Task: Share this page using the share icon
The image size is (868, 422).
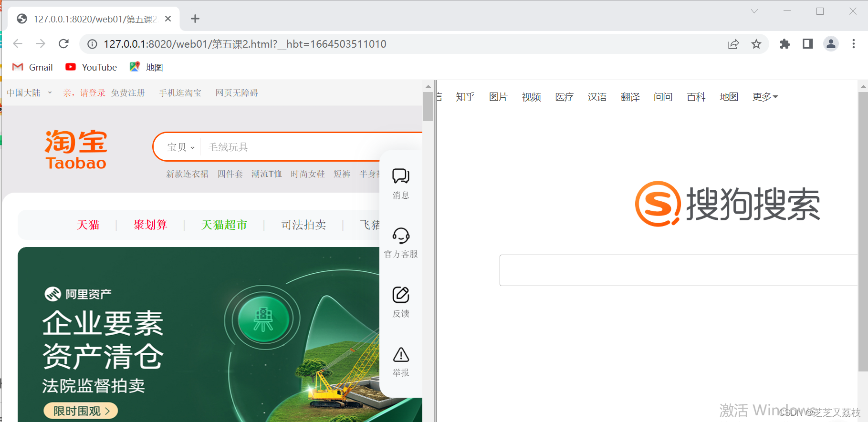Action: click(x=733, y=44)
